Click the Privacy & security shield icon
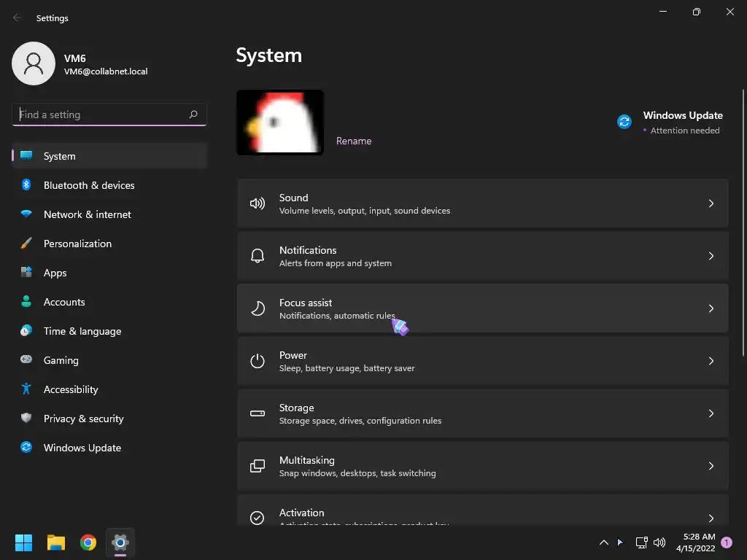Viewport: 747px width, 560px height. click(x=26, y=418)
